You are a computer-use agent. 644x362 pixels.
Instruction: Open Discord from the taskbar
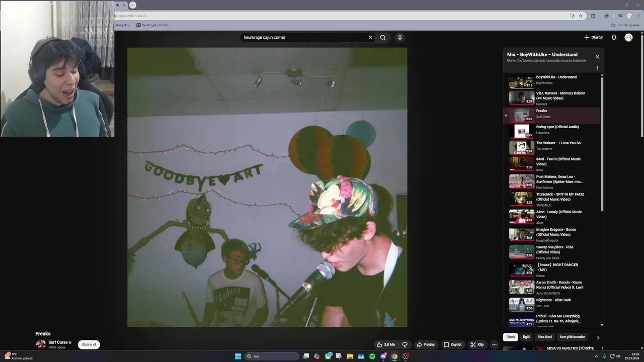(x=383, y=356)
